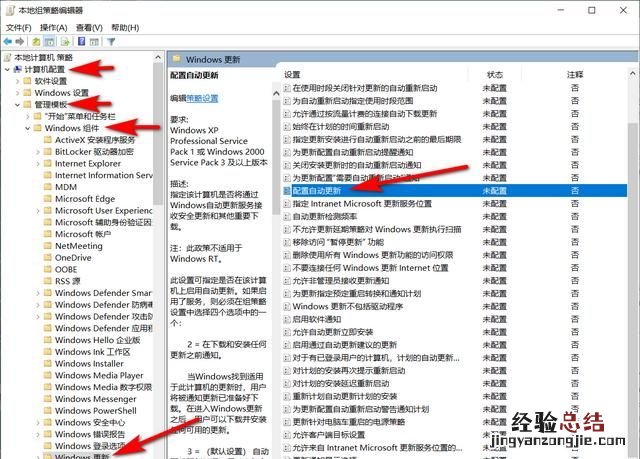Open the 操作(A) menu
Viewport: 640px width, 459px height.
pos(53,28)
